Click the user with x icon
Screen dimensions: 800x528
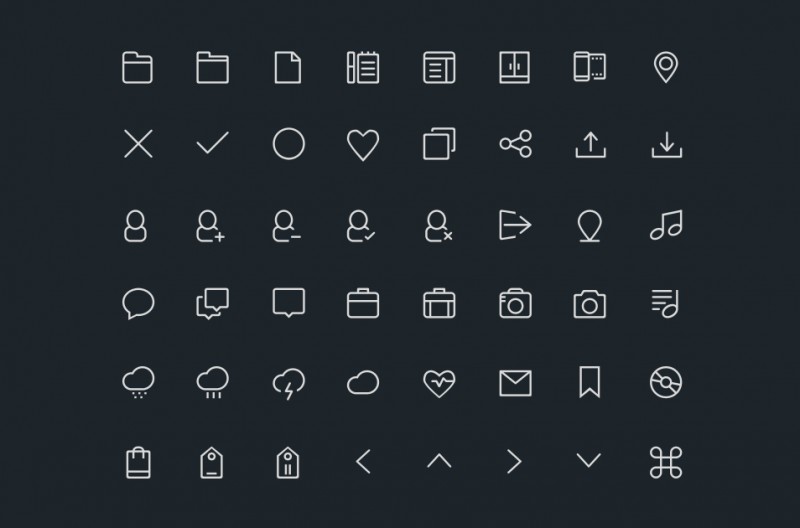pyautogui.click(x=439, y=226)
